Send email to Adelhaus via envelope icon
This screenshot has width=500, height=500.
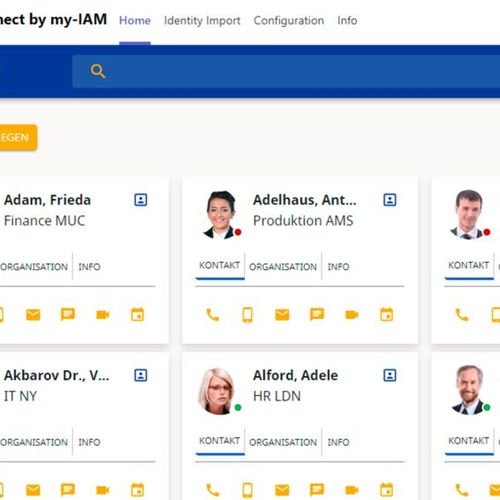[282, 315]
